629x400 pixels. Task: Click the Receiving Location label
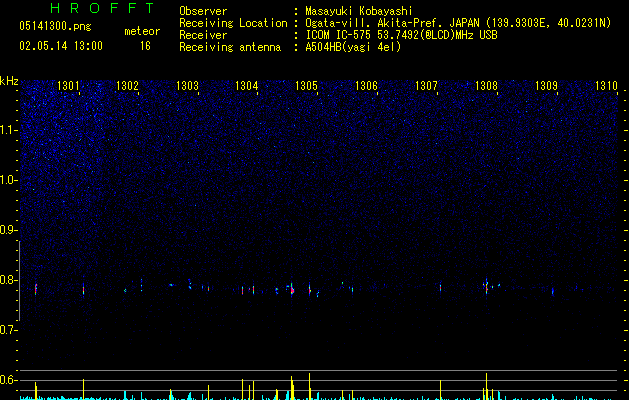click(233, 23)
